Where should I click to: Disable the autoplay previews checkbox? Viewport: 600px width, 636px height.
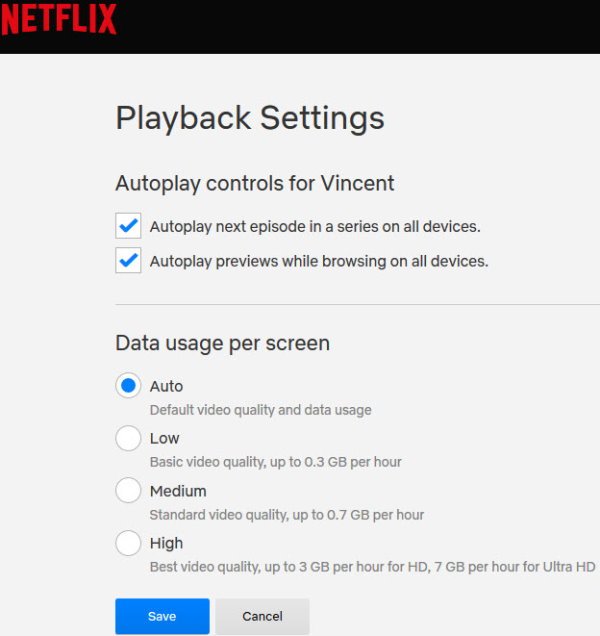128,261
